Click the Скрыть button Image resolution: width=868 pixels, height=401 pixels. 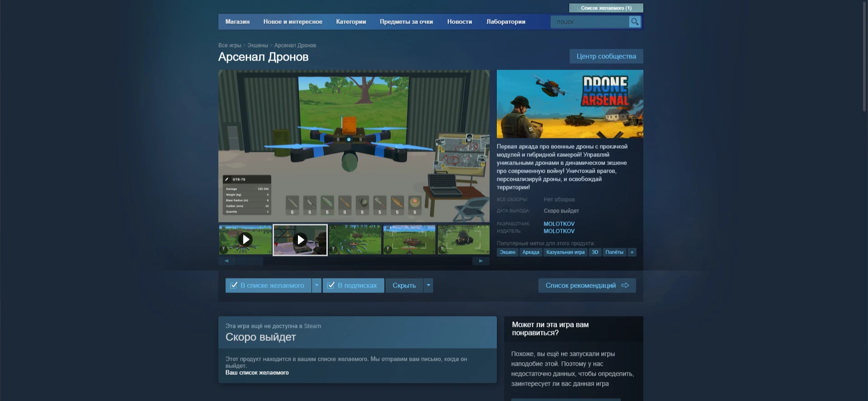click(404, 285)
